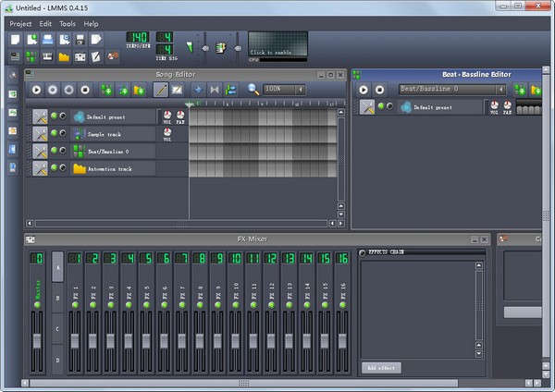Select draw mode pencil in Song Editor
This screenshot has height=392, width=555.
[161, 90]
